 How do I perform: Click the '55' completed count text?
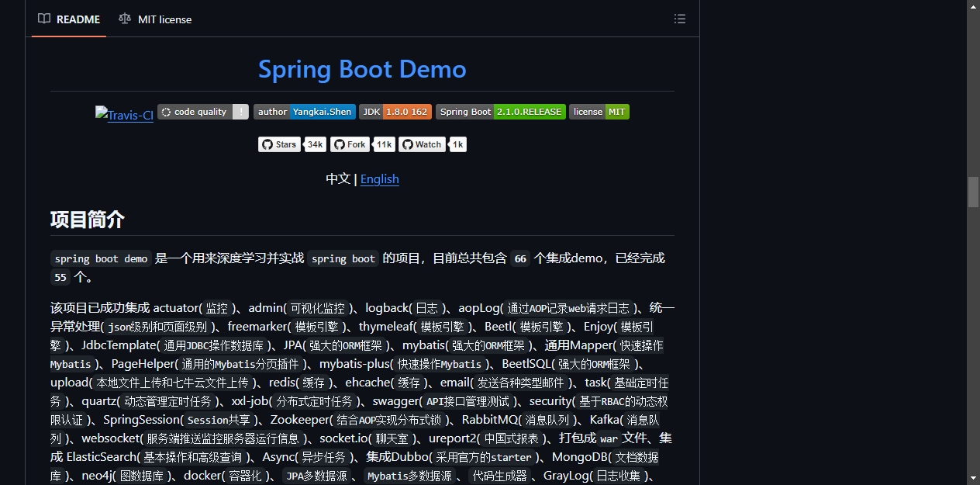60,277
